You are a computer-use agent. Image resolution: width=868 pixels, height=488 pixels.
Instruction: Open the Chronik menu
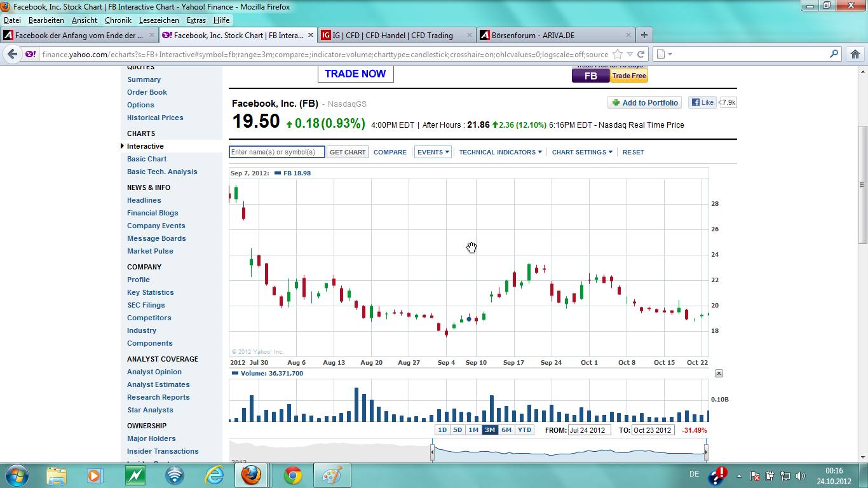(x=118, y=20)
